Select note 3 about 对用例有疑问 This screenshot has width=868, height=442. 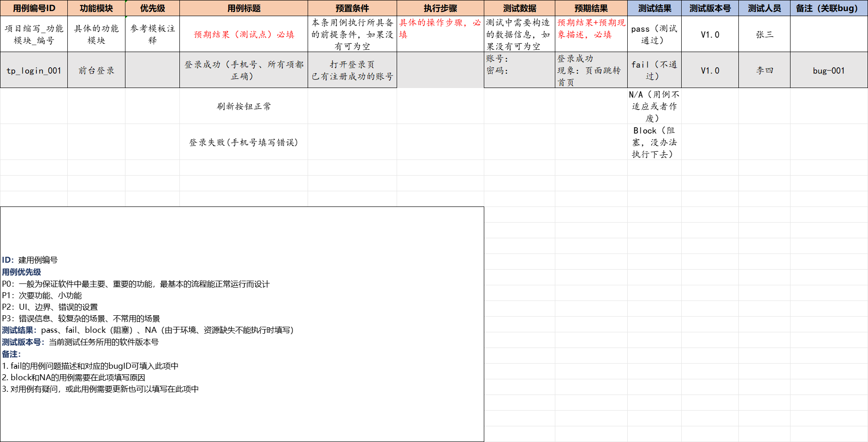pos(100,389)
